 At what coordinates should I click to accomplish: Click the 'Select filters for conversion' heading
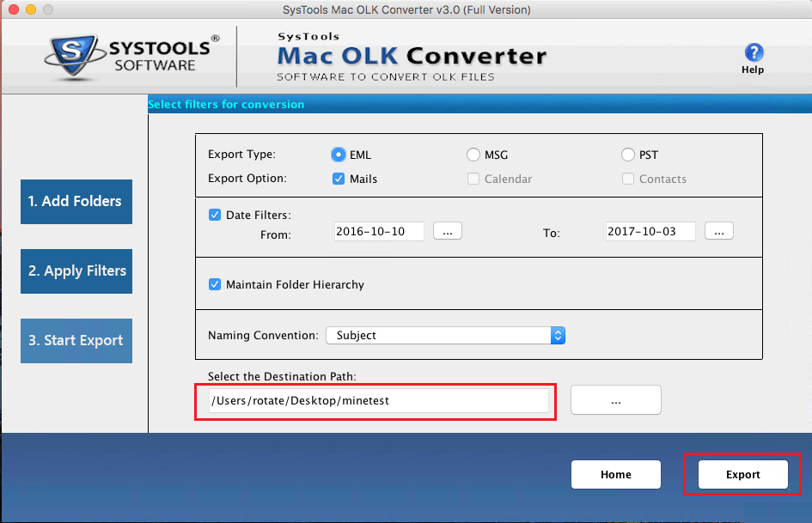click(226, 104)
